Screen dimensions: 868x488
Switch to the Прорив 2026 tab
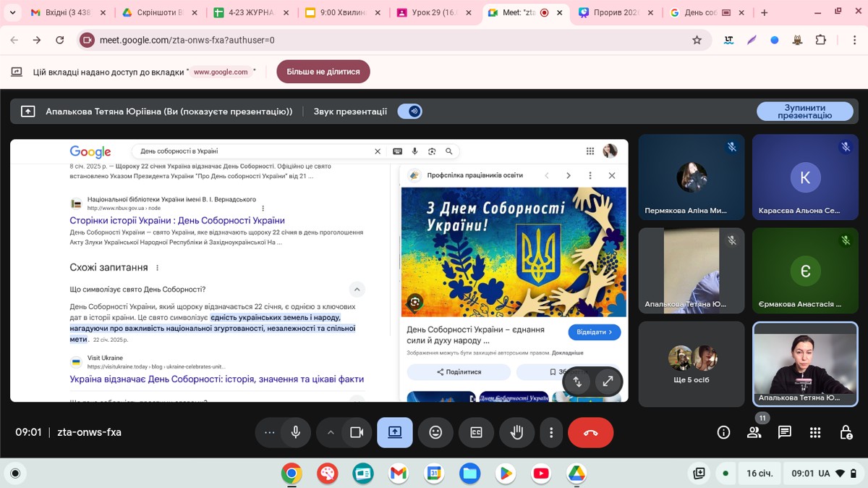615,13
